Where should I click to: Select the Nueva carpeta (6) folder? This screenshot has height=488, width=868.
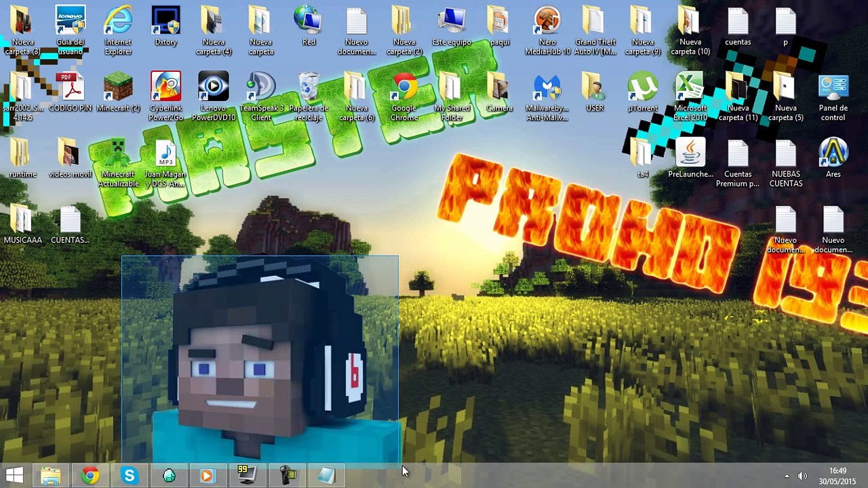(x=356, y=96)
